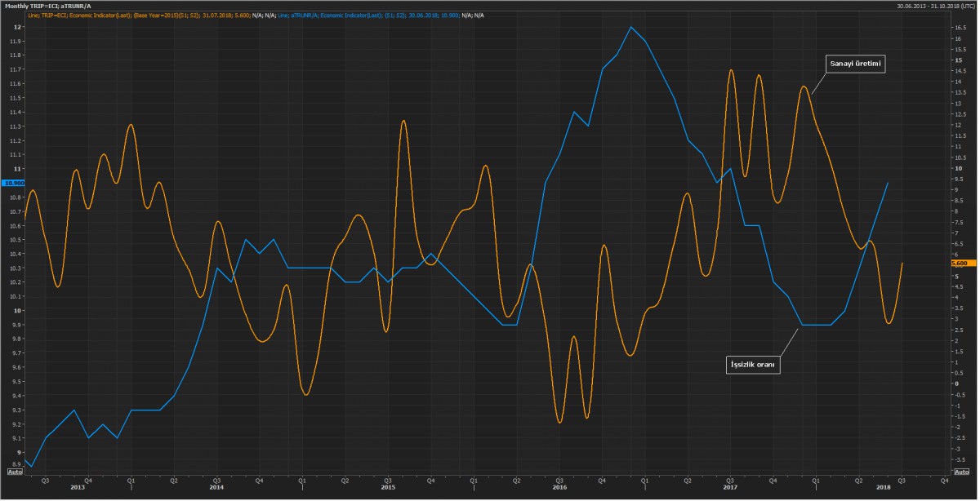
Task: Click the orange 5.600 last-value tag
Action: point(960,264)
